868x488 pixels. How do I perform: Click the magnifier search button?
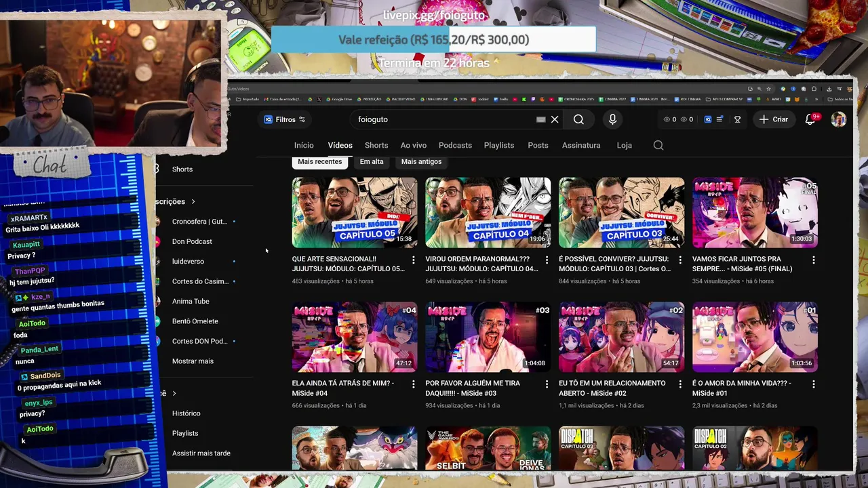578,119
